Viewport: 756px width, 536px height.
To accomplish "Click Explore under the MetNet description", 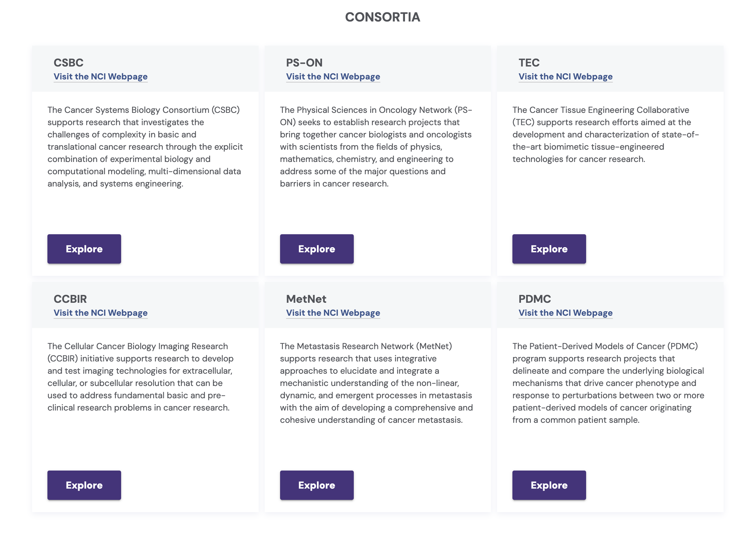I will 317,485.
